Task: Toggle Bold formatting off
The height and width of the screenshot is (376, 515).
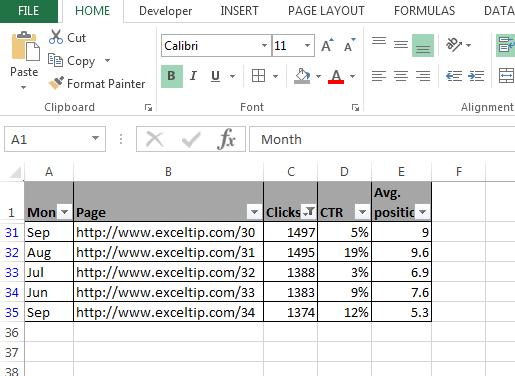Action: click(172, 76)
